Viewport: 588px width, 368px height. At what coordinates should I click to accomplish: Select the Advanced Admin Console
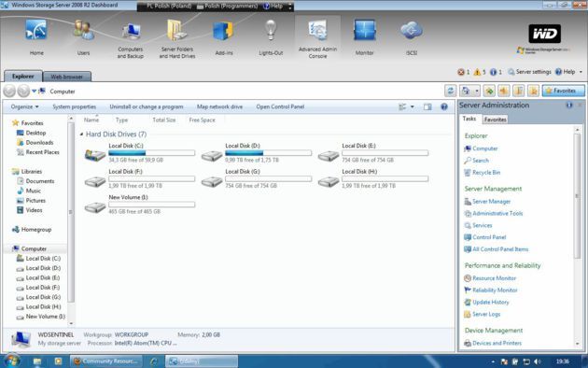[317, 38]
